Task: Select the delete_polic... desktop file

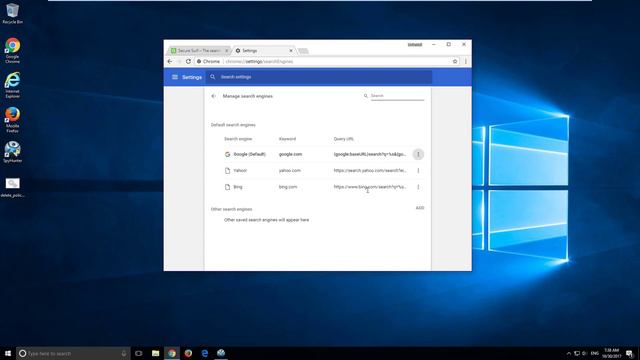Action: (12, 187)
